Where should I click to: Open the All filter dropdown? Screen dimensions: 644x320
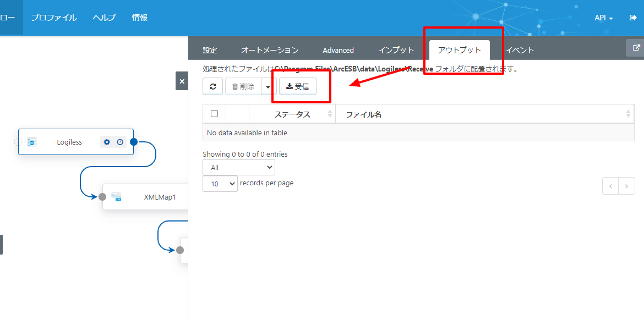click(239, 167)
